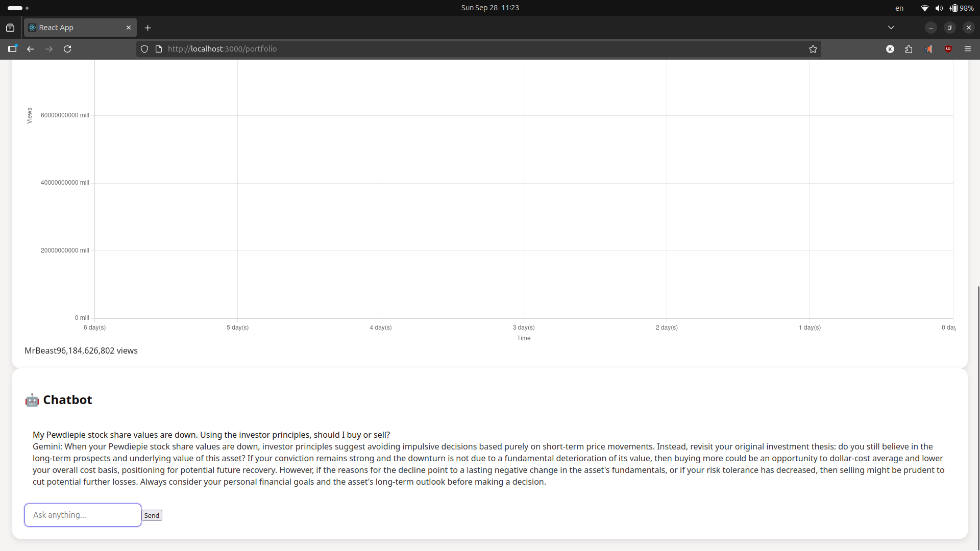
Task: Focus the Ask anything input field
Action: click(83, 515)
